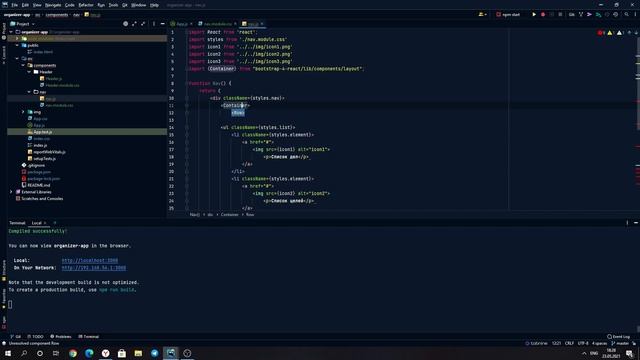Open the TODO tool window button
640x360 pixels.
[x=36, y=337]
